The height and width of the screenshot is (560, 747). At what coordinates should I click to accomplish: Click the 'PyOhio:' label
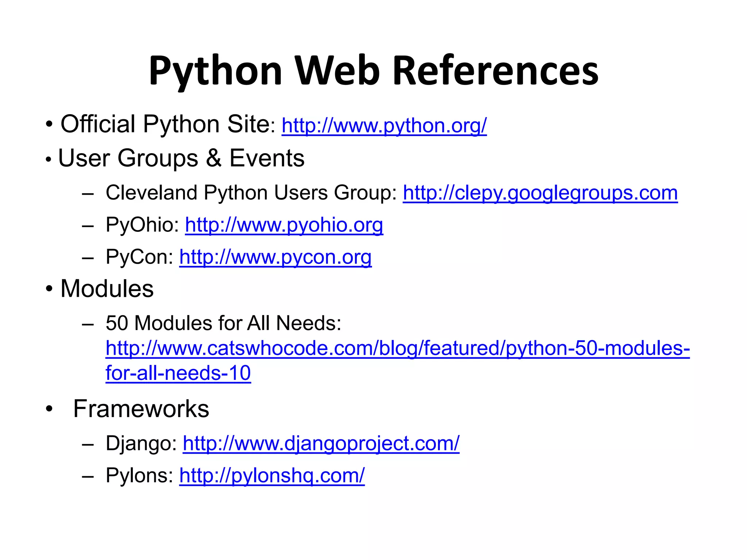pos(142,225)
